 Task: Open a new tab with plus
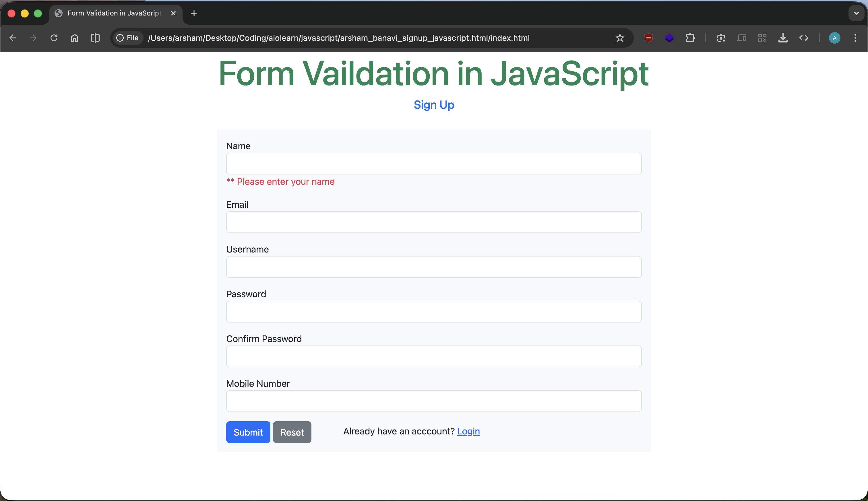[194, 13]
